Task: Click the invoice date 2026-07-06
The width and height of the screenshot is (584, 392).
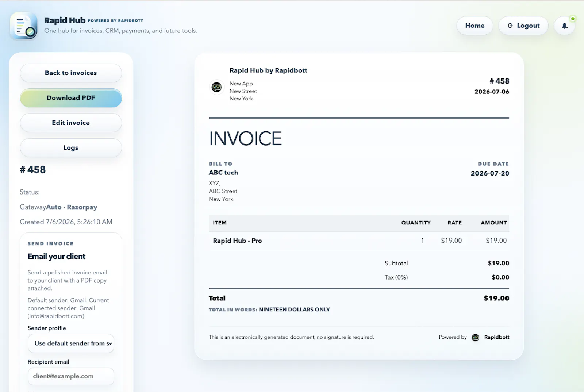Action: pyautogui.click(x=492, y=92)
